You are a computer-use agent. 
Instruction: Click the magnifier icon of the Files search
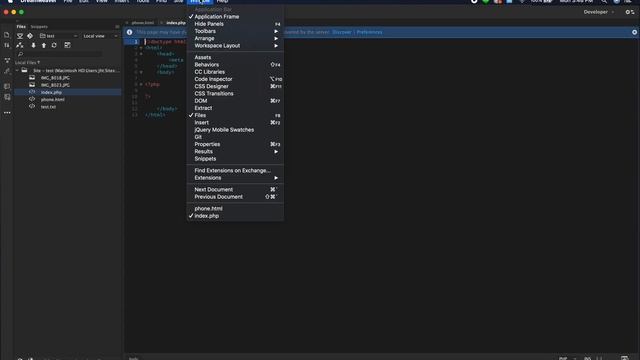[20, 54]
